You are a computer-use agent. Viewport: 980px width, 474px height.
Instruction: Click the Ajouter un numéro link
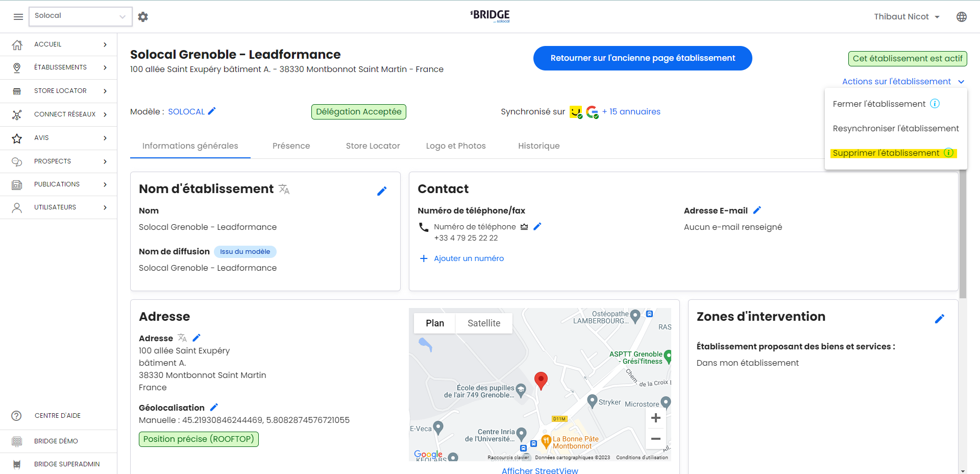pyautogui.click(x=468, y=258)
